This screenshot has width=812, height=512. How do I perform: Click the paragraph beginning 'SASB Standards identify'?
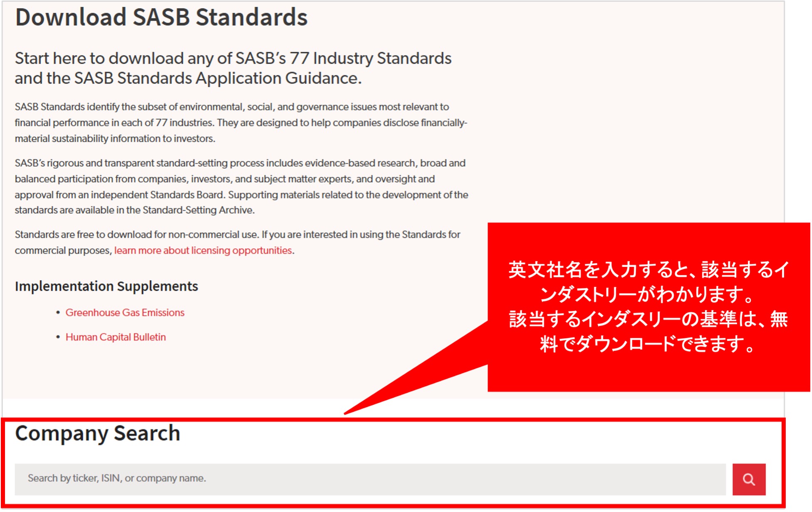[x=241, y=123]
